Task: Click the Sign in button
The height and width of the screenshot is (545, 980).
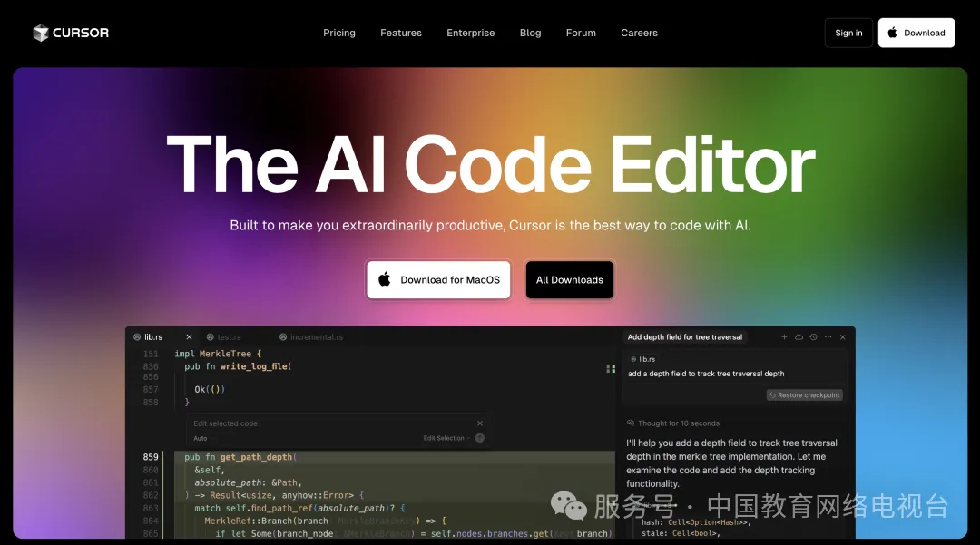Action: pos(848,33)
